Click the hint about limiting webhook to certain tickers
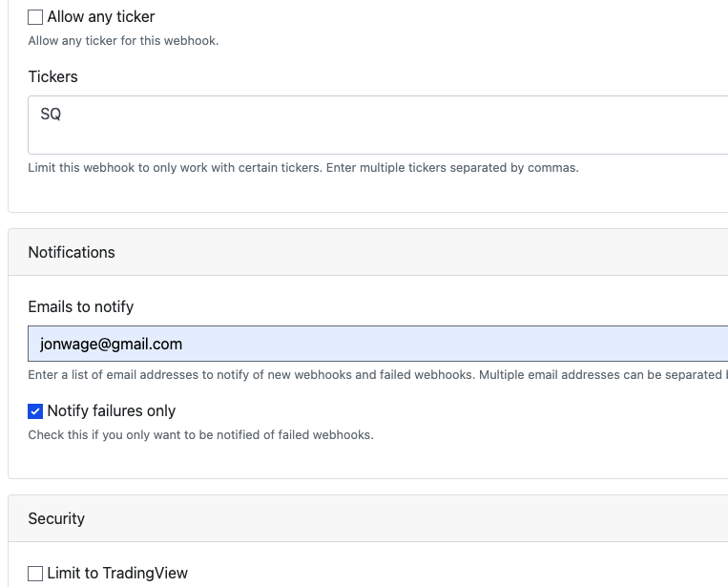 (303, 168)
